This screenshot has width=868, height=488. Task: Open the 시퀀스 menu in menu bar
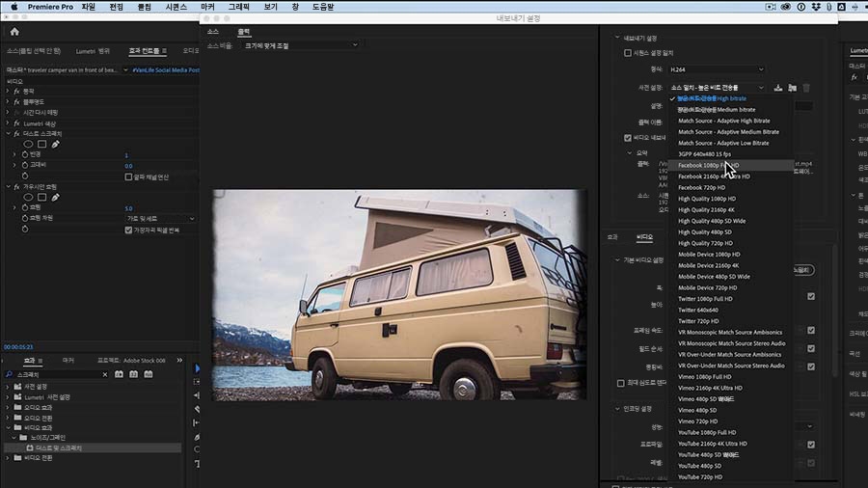coord(176,7)
